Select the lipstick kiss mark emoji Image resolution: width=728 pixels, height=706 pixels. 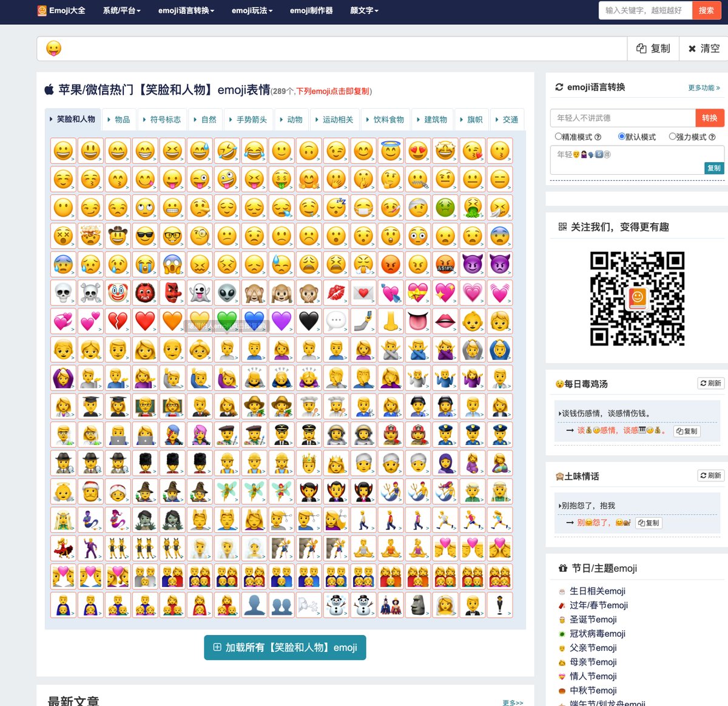point(336,293)
